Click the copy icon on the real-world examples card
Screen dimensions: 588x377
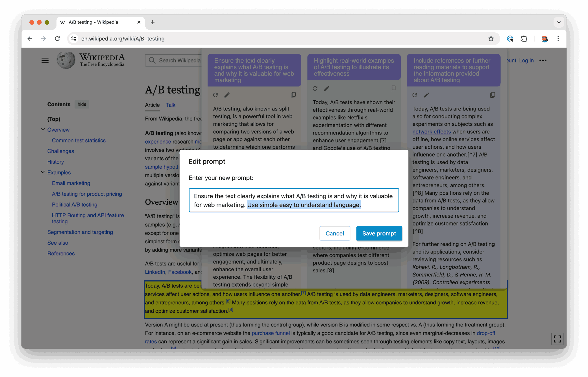[x=393, y=88]
